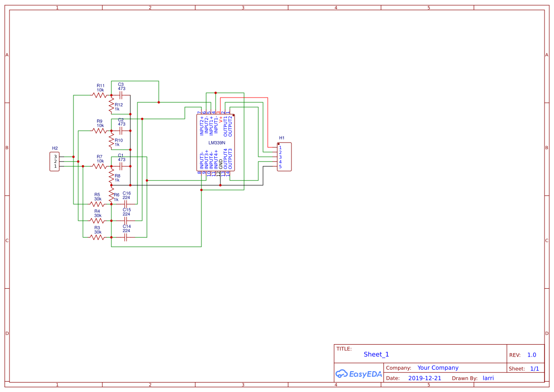Image resolution: width=554 pixels, height=392 pixels.
Task: Click the REV 1.0 value
Action: tap(532, 355)
